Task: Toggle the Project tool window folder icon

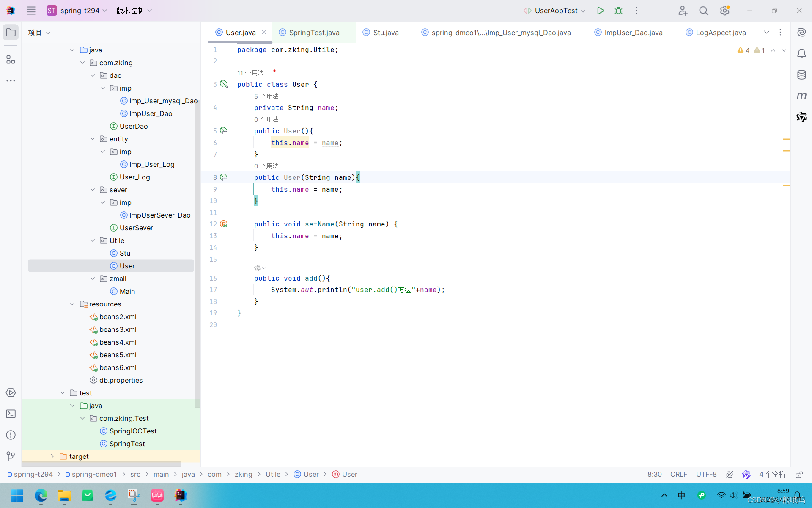Action: pos(11,33)
